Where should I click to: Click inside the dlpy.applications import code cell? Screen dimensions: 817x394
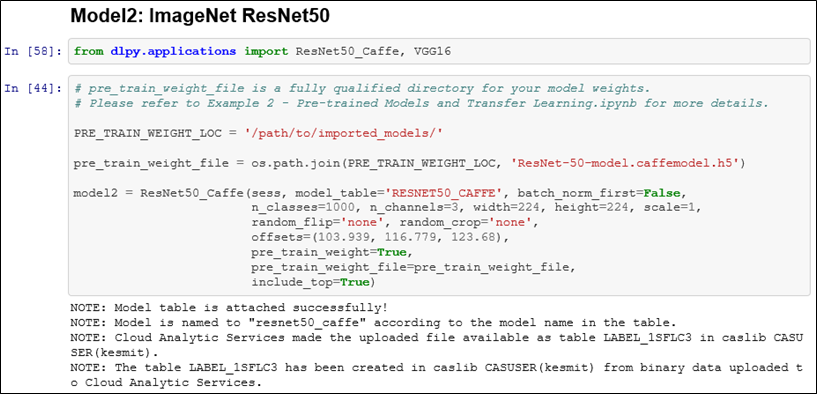coord(439,51)
